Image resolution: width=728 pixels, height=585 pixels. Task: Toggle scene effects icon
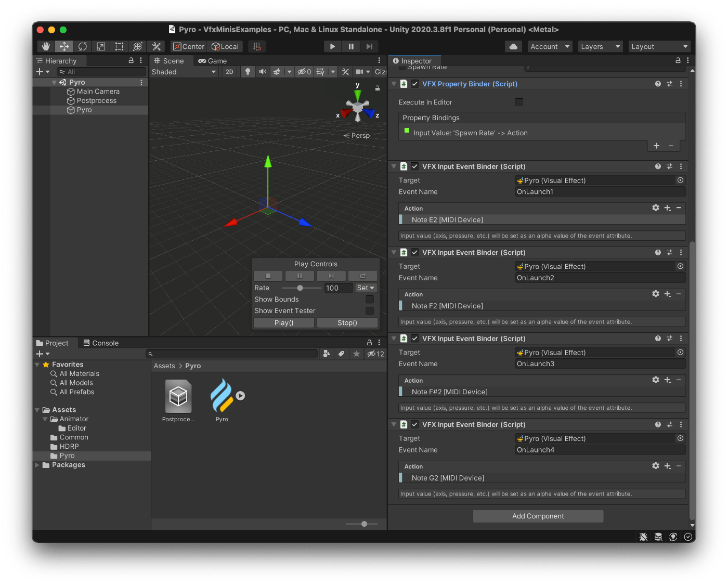point(277,72)
